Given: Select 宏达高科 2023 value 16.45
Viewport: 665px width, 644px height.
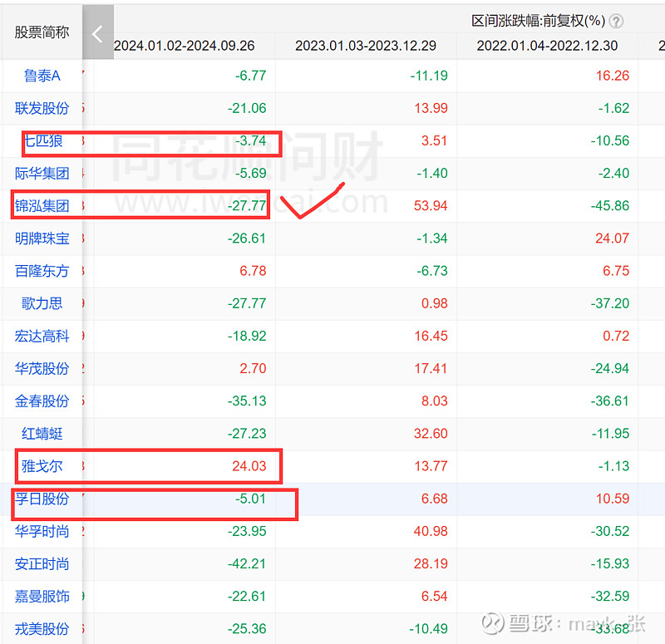Looking at the screenshot, I should [x=431, y=337].
